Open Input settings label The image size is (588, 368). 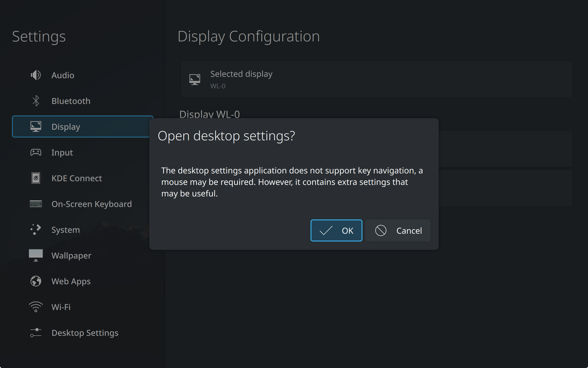click(62, 152)
